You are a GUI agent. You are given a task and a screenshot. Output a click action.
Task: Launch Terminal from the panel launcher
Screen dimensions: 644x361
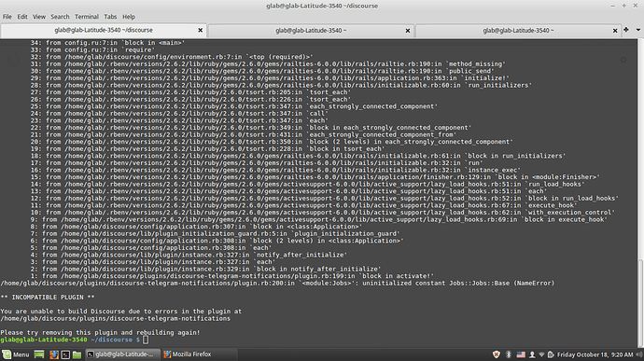[x=65, y=354]
